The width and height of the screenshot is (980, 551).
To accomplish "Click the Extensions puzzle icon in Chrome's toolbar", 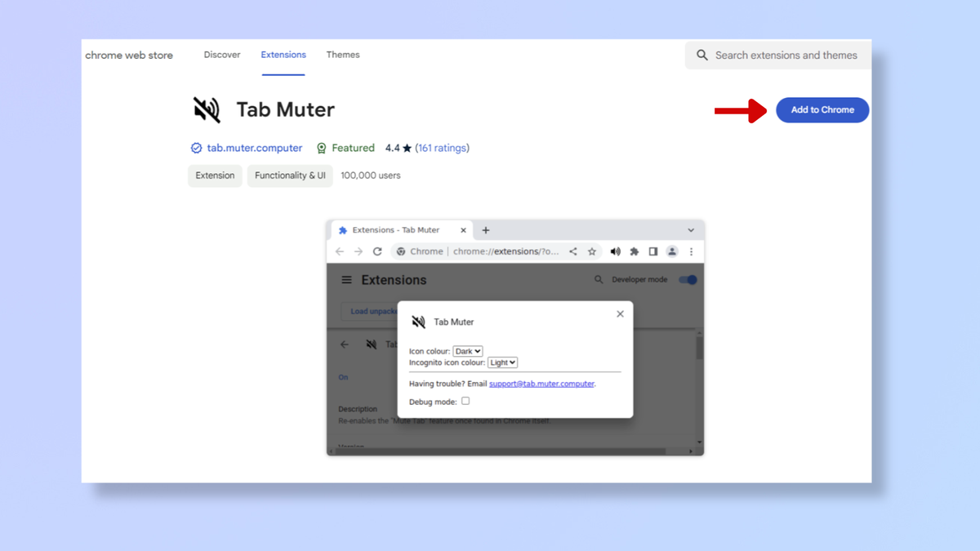I will click(x=634, y=251).
